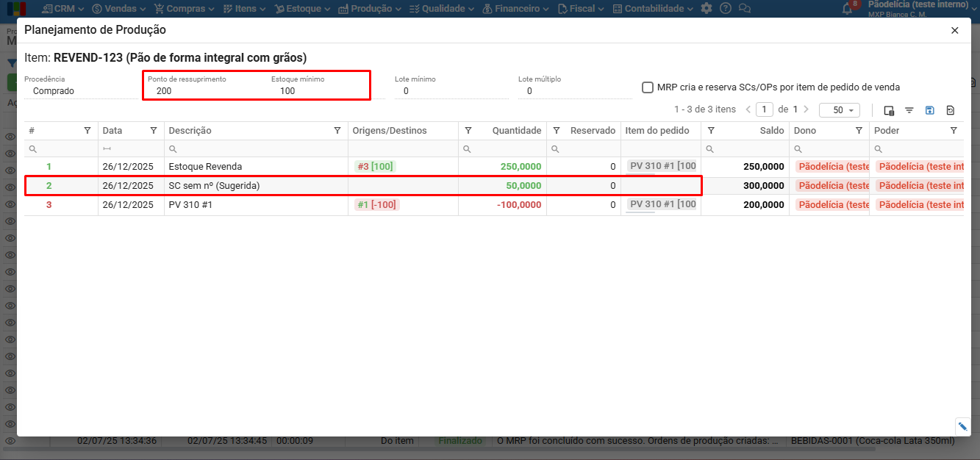This screenshot has width=980, height=460.
Task: Open the column chooser icon in grid toolbar
Action: click(x=888, y=110)
